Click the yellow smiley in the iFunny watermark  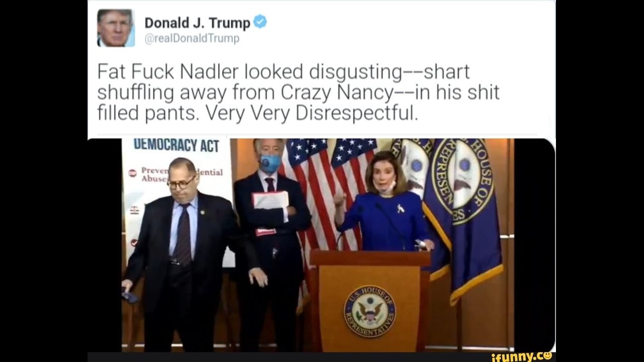[547, 355]
